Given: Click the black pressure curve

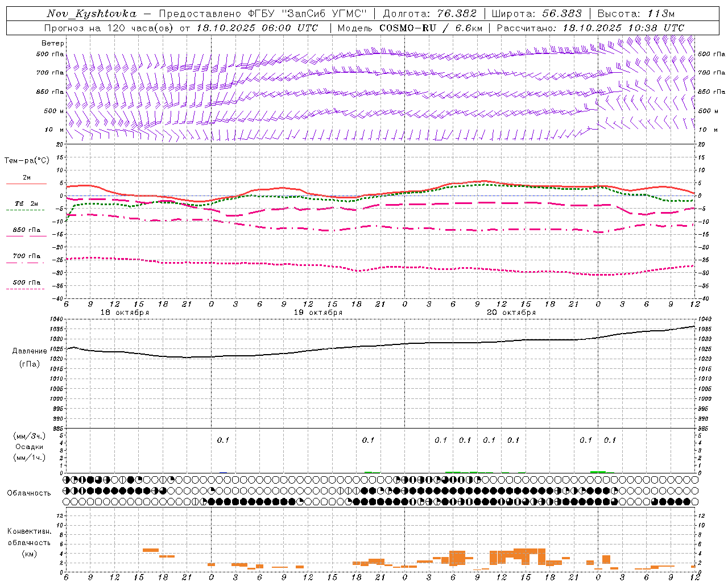Looking at the screenshot, I should point(381,346).
